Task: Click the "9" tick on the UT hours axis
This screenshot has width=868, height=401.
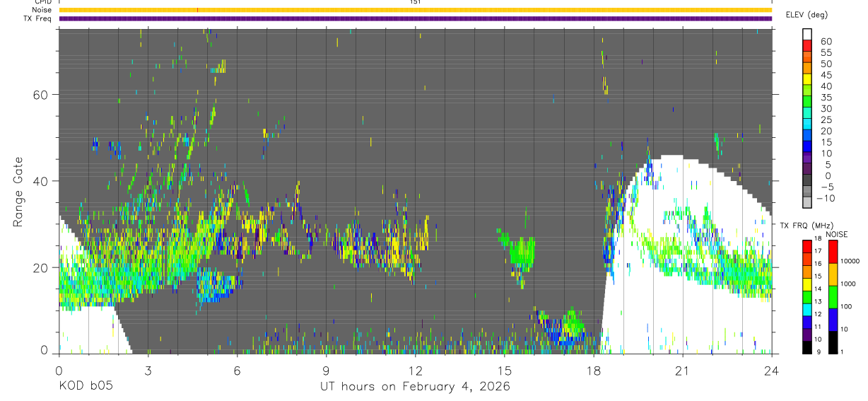Action: [x=326, y=370]
